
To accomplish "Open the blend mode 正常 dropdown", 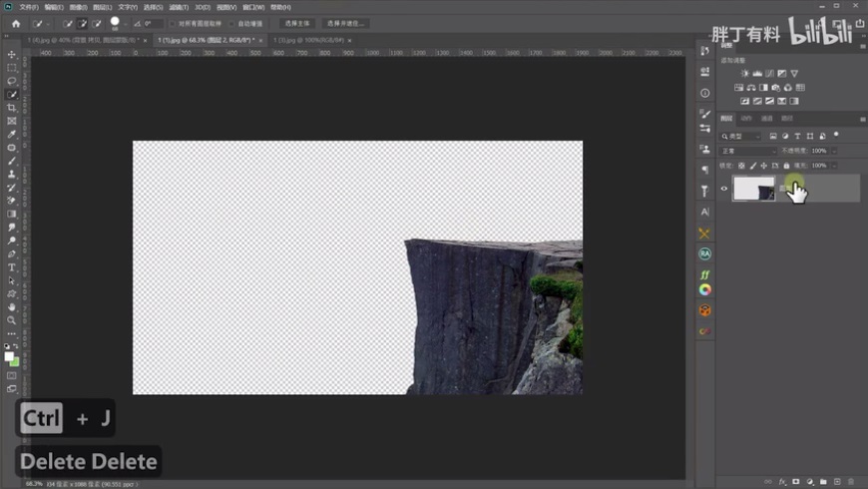I will point(748,151).
